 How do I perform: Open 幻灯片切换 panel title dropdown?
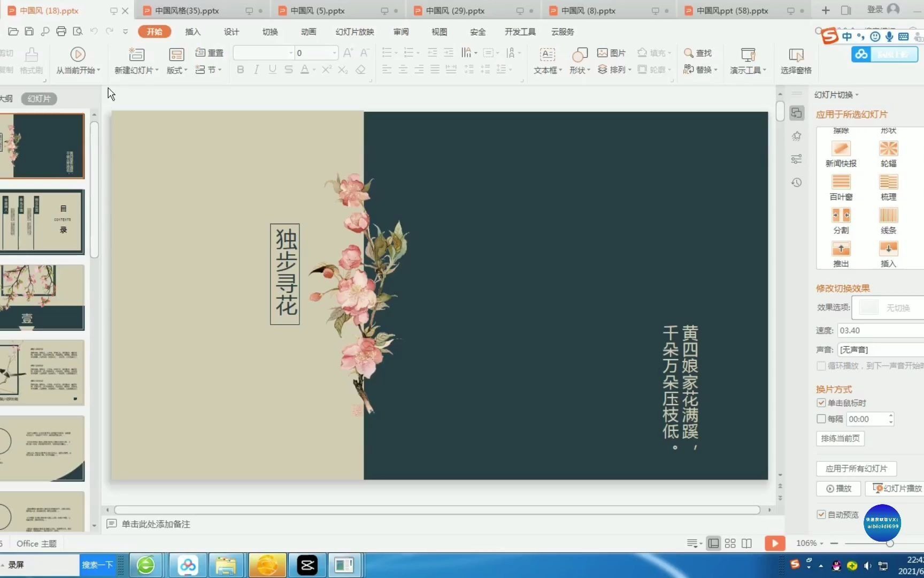coord(837,95)
